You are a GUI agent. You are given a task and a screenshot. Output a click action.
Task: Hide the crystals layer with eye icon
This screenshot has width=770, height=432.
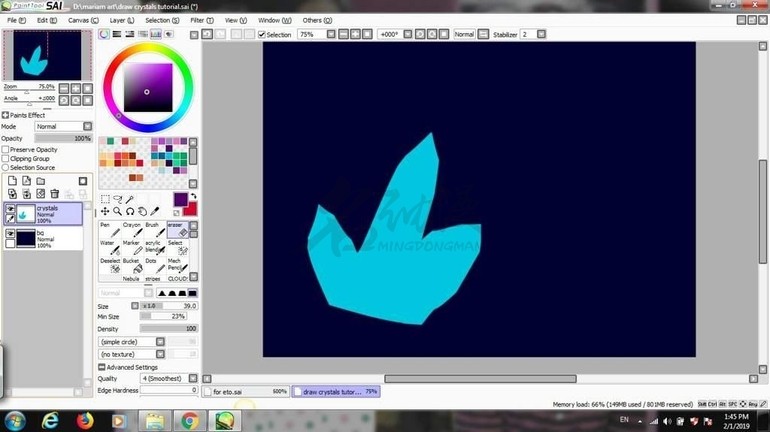[x=10, y=209]
